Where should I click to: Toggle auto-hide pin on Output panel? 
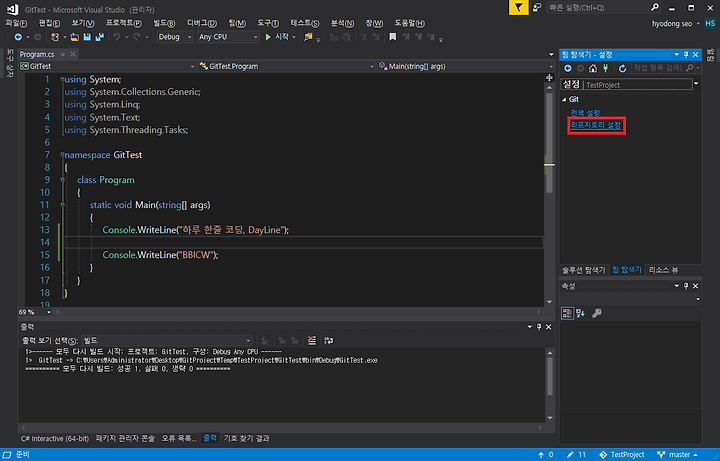539,327
